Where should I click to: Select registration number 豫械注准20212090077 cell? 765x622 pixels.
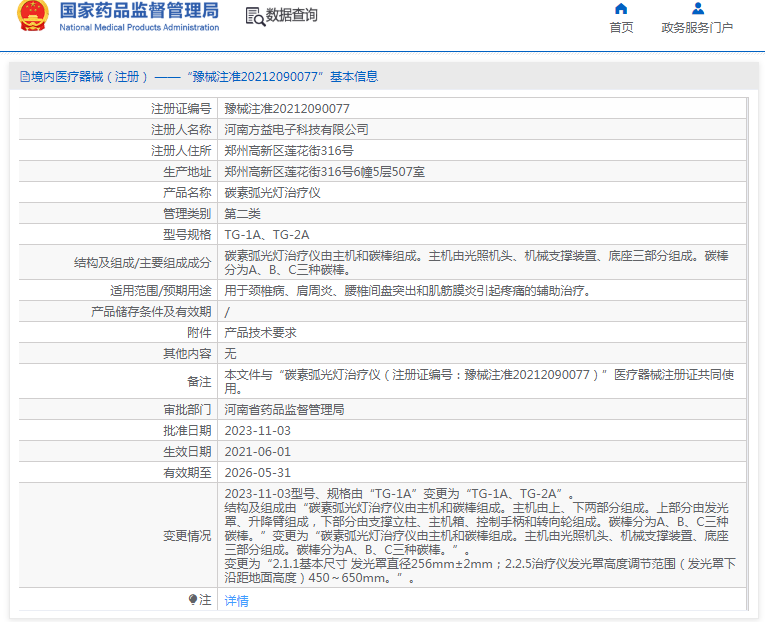287,109
